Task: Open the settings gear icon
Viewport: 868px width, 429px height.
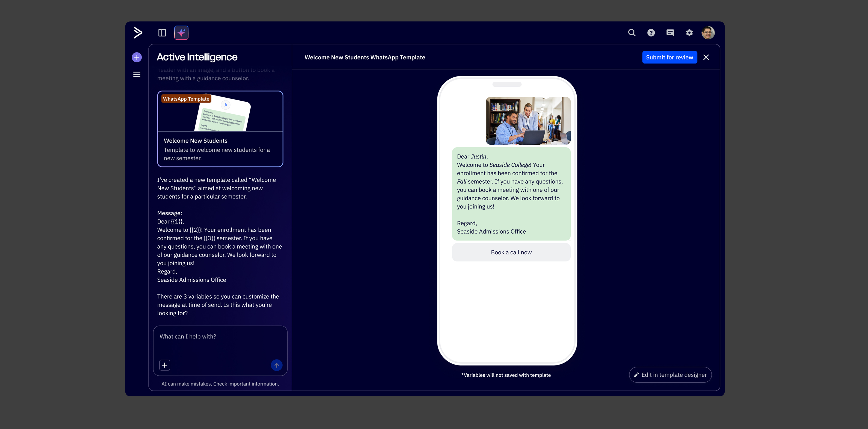Action: 689,33
